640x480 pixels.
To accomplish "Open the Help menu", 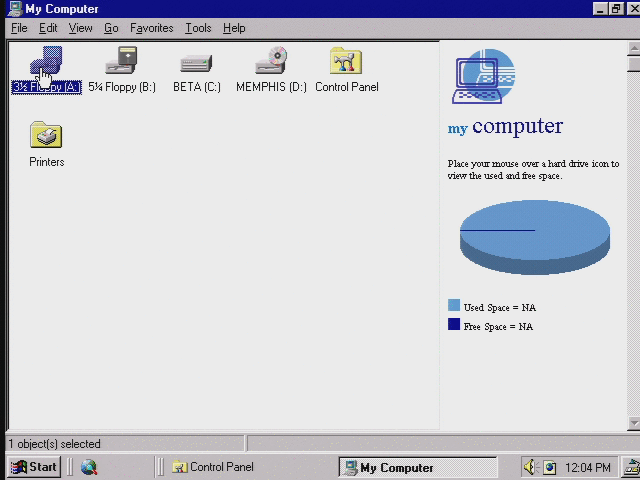I will [234, 28].
